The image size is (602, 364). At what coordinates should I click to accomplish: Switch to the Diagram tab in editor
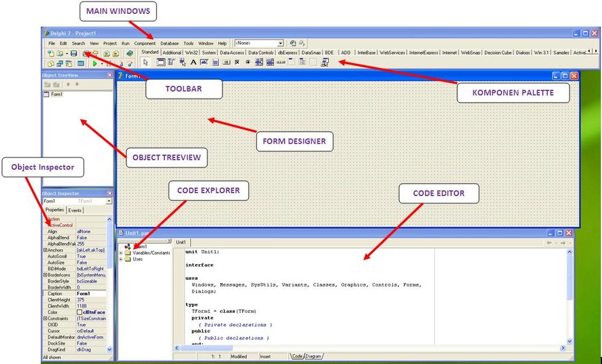[x=313, y=356]
